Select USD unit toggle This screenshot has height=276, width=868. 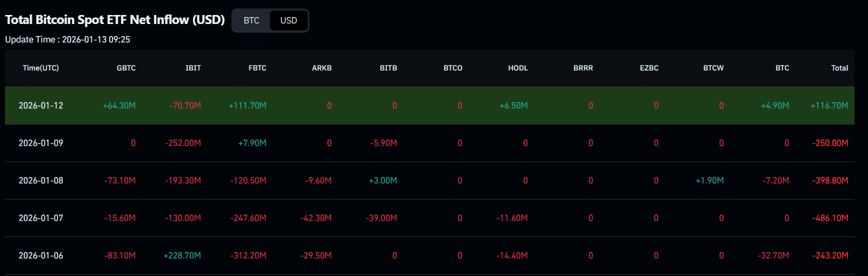point(288,20)
